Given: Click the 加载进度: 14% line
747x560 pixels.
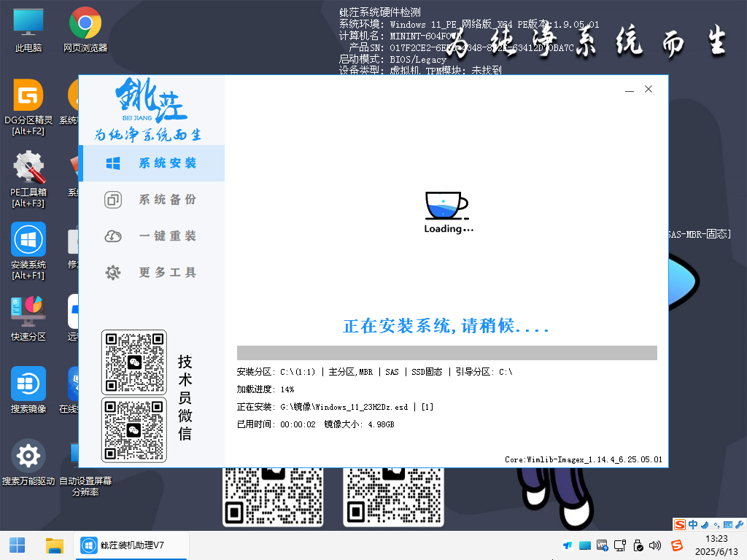Looking at the screenshot, I should click(266, 389).
